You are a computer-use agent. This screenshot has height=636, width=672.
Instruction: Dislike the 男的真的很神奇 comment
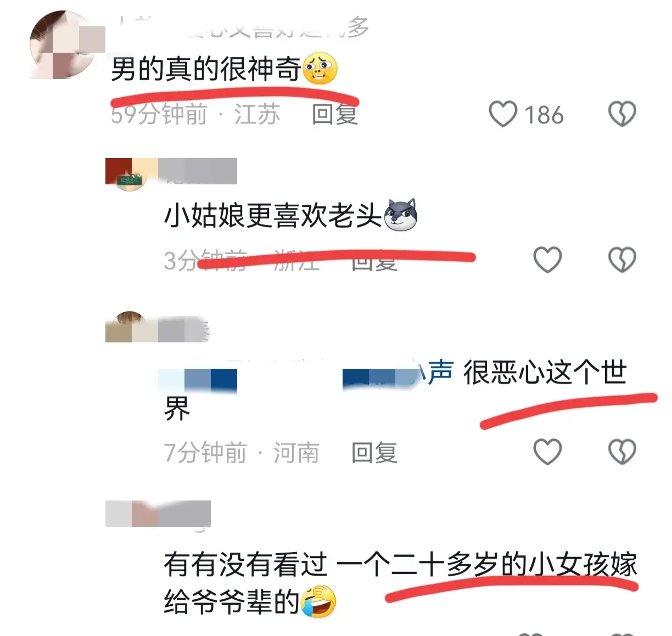[x=622, y=114]
